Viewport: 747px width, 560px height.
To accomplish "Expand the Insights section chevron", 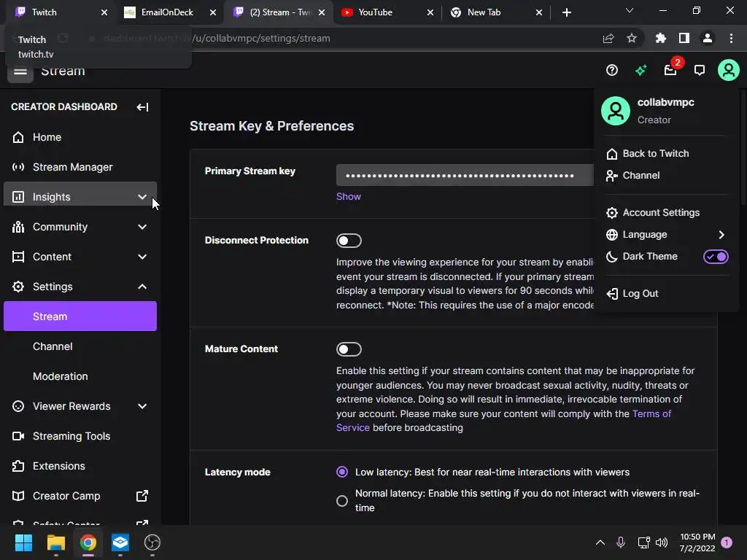I will (x=142, y=197).
